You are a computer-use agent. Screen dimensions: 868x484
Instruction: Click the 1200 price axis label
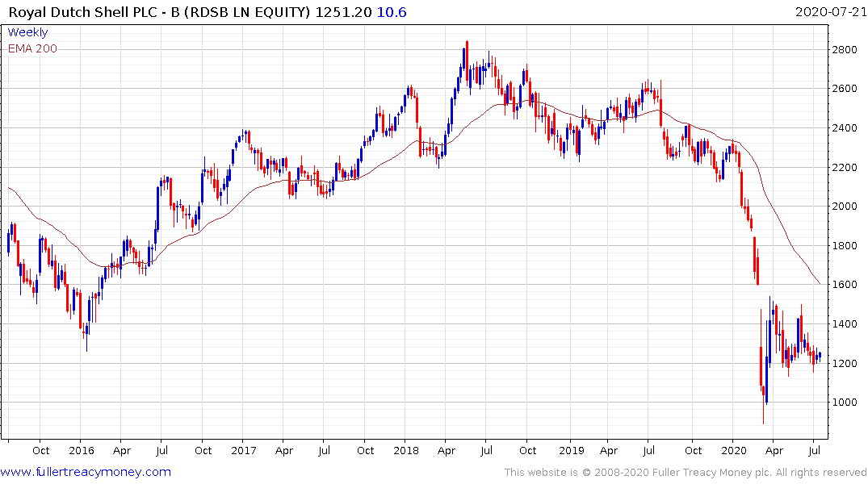[845, 364]
